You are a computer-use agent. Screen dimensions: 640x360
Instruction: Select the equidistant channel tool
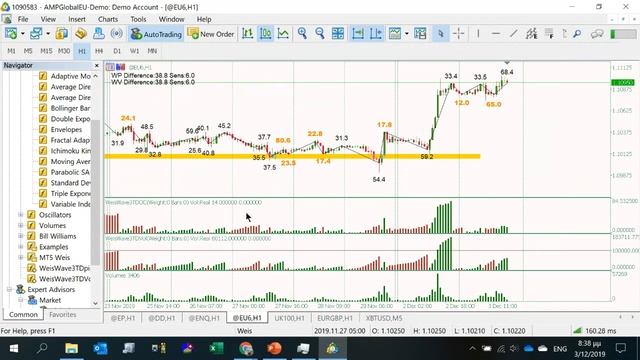(x=531, y=34)
